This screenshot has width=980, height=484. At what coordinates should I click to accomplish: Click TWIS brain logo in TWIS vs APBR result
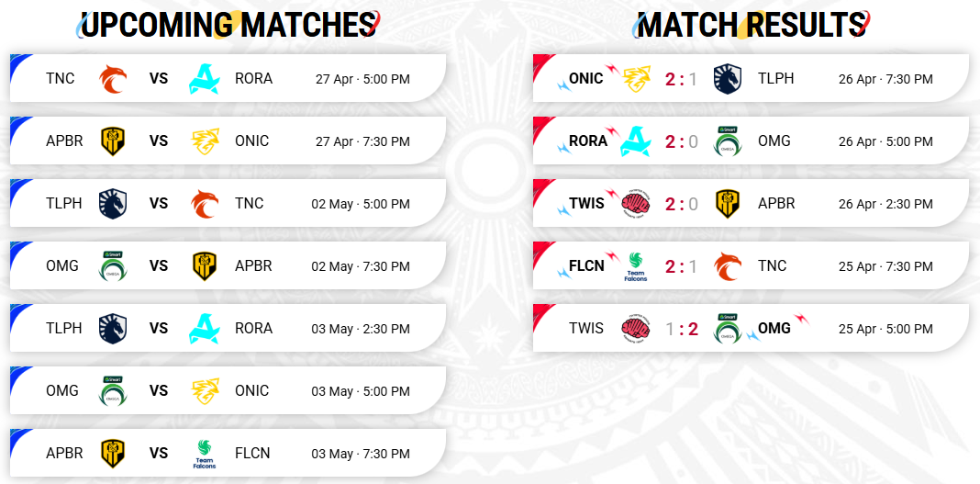pyautogui.click(x=636, y=204)
